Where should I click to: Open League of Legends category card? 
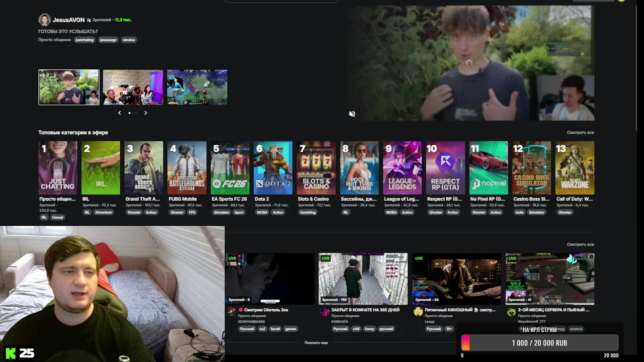coord(403,168)
